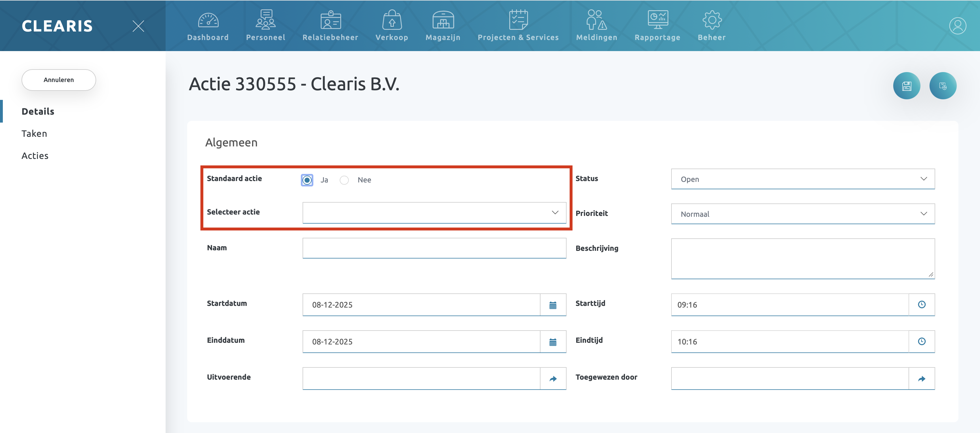Expand the Selecteer actie dropdown
Image resolution: width=980 pixels, height=433 pixels.
434,213
